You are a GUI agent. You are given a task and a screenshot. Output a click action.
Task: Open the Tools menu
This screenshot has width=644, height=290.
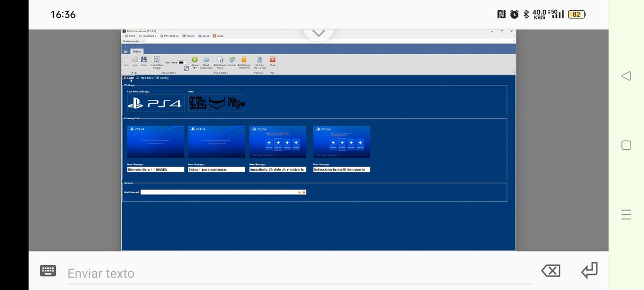[x=130, y=36]
